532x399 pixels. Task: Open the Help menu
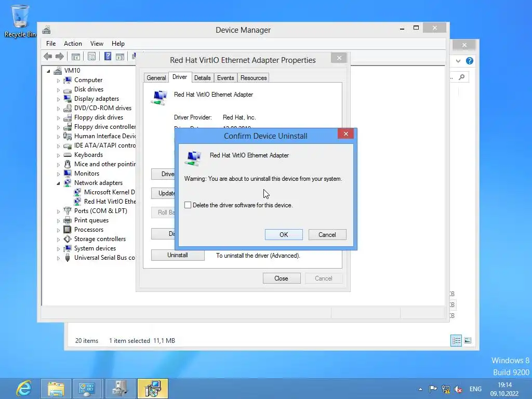(x=118, y=44)
